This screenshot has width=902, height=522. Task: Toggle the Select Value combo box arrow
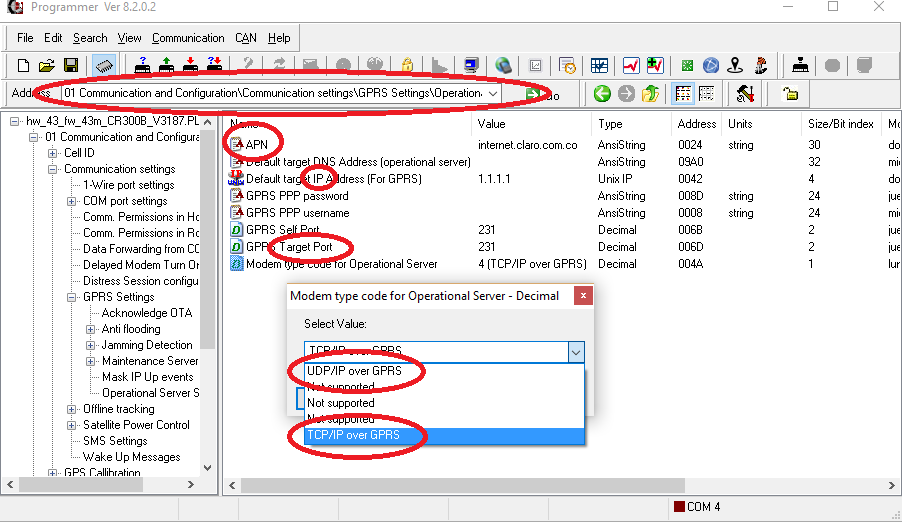pos(576,352)
